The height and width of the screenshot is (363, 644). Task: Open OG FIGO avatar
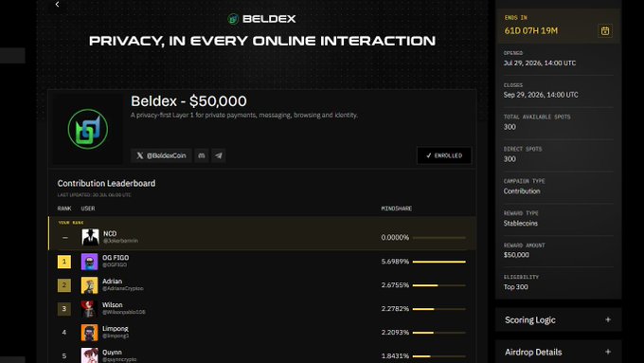pyautogui.click(x=90, y=262)
